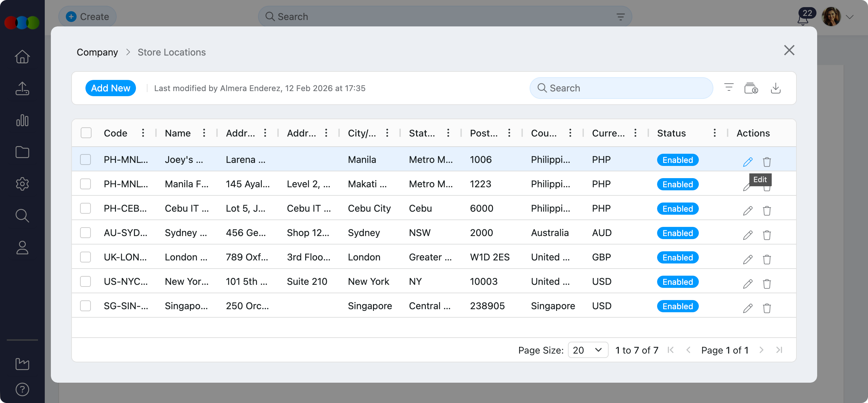868x403 pixels.
Task: Open the Page Size dropdown
Action: tap(588, 350)
